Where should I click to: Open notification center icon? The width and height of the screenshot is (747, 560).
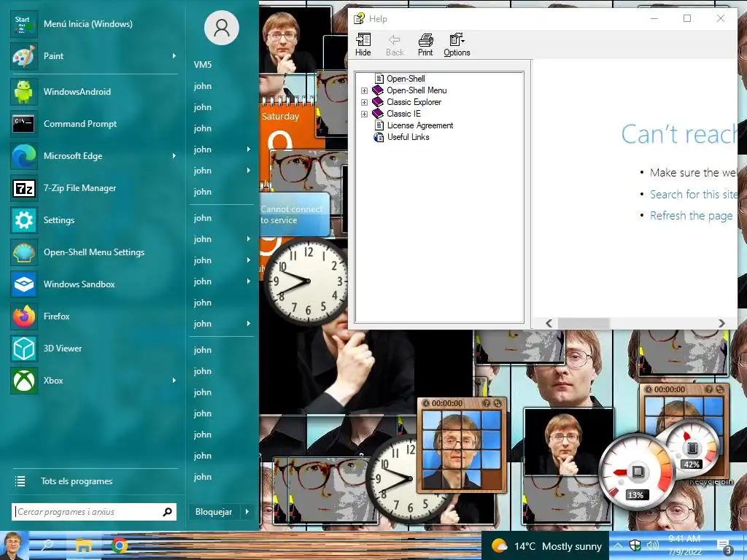coord(724,547)
